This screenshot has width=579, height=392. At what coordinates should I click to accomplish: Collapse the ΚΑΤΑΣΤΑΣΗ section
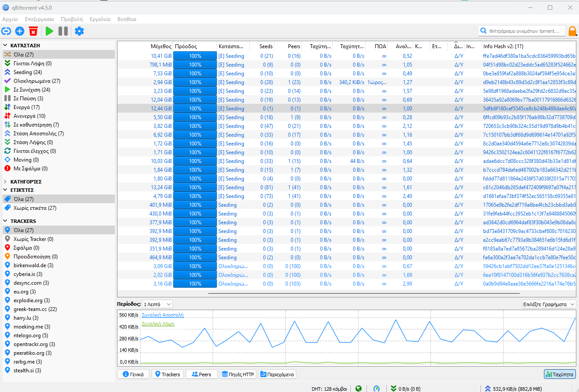(x=5, y=45)
